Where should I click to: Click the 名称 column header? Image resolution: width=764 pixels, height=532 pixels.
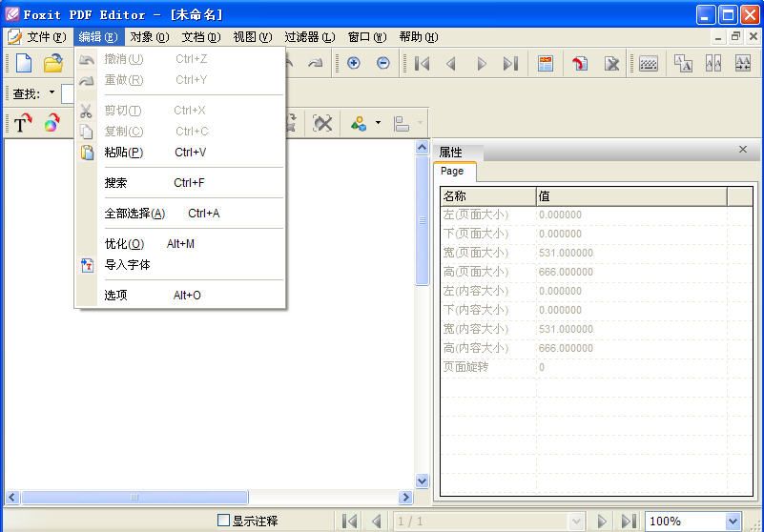coord(488,196)
